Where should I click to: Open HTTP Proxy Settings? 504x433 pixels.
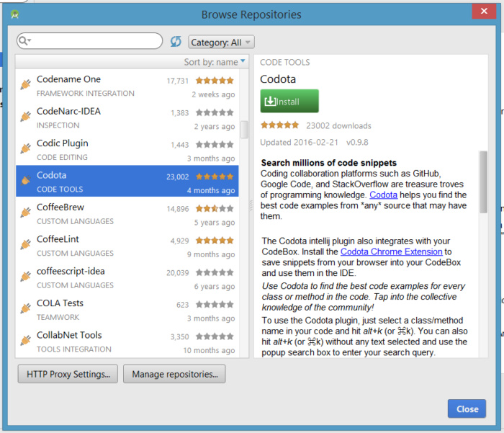68,374
